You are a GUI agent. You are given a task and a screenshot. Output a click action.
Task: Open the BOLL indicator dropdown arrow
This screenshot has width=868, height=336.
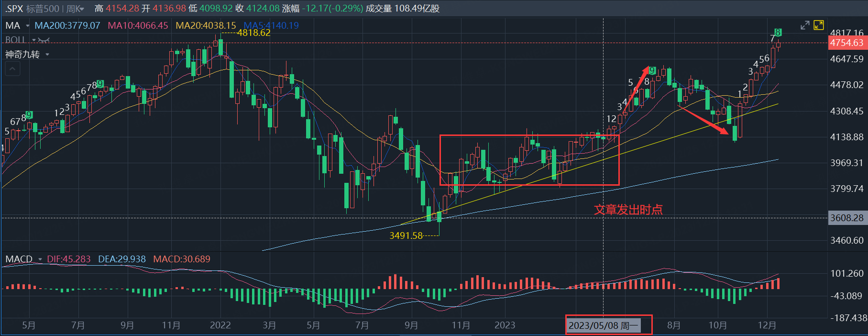coord(34,40)
